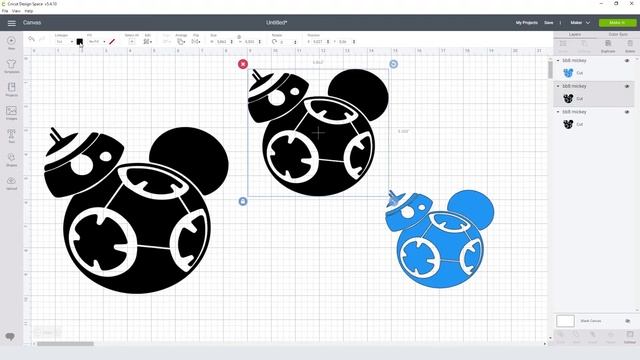Click the X position input field

pos(318,42)
